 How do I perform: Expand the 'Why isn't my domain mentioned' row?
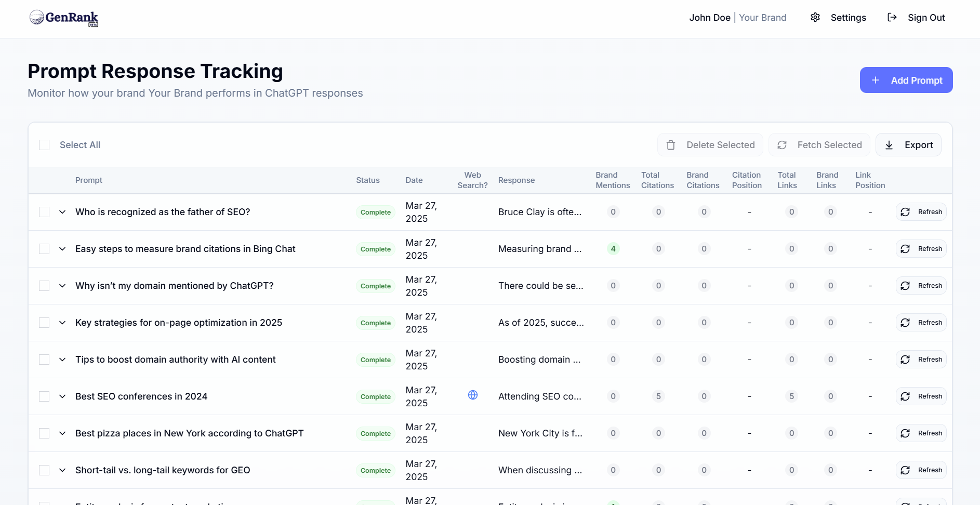[x=62, y=286]
